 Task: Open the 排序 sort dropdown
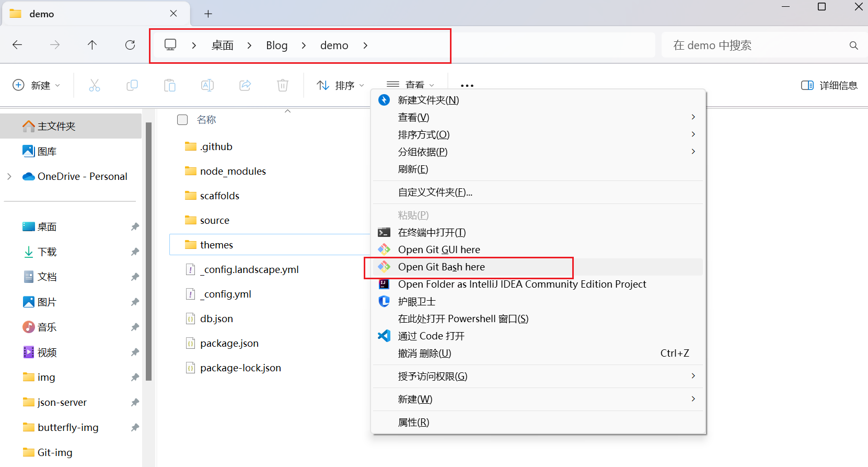340,85
